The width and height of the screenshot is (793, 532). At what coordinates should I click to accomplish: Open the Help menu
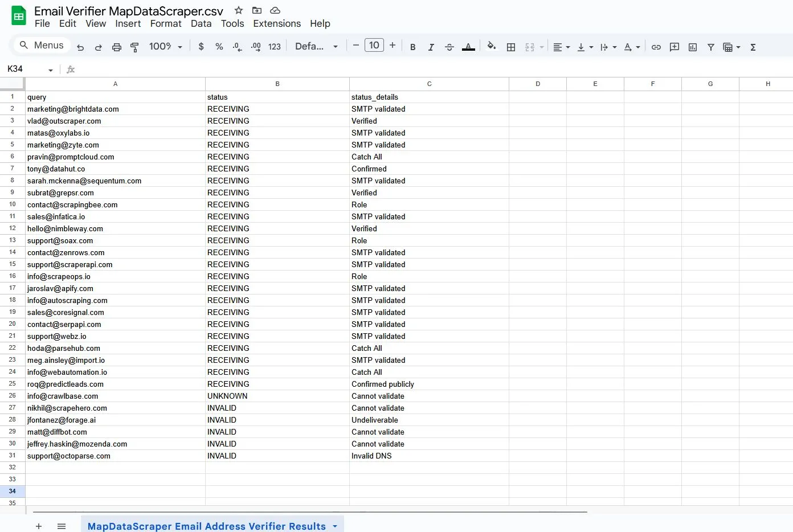320,23
